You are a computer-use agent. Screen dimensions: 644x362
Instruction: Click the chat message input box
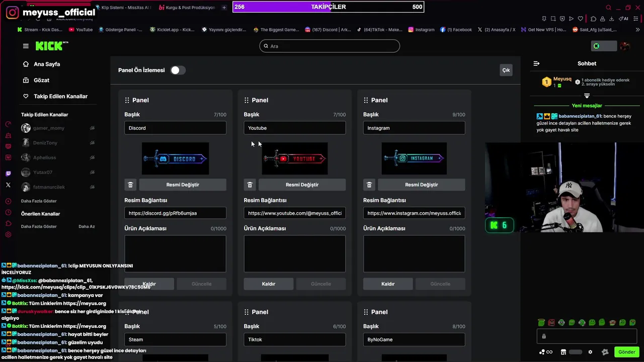tap(587, 336)
